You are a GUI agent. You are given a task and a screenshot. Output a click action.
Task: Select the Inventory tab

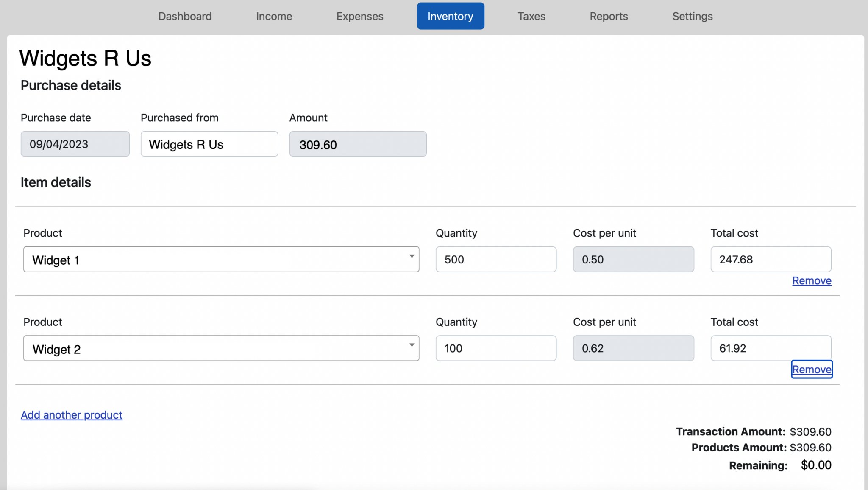450,16
